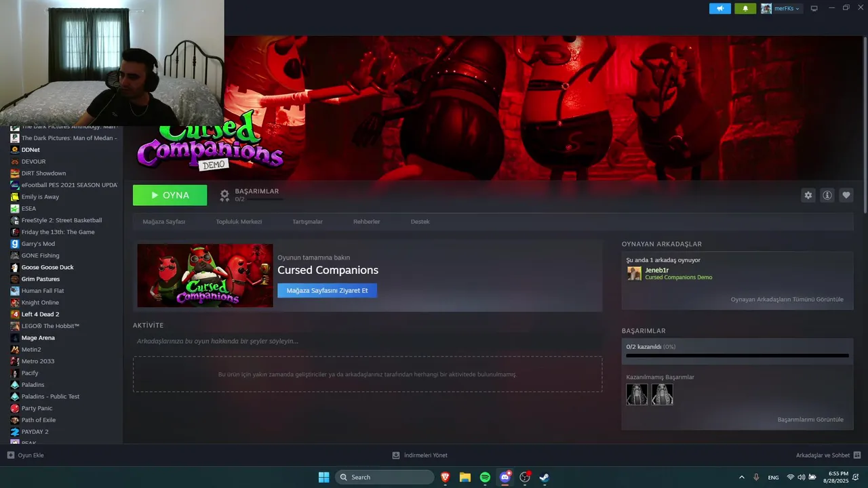Open File Explorer from taskbar

(x=465, y=477)
